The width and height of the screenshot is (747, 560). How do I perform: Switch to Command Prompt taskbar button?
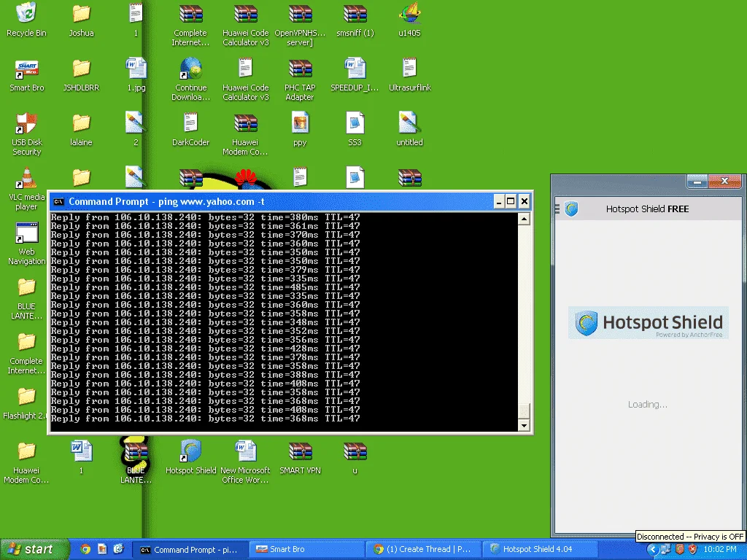click(190, 549)
